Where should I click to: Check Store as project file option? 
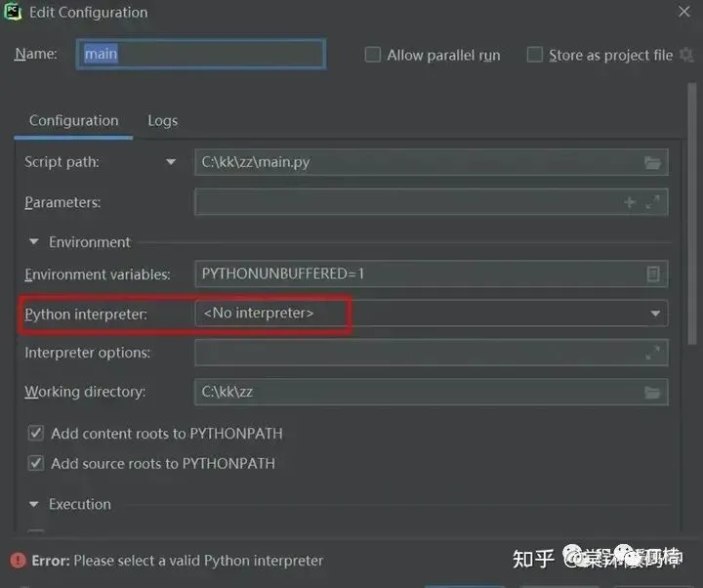point(534,55)
